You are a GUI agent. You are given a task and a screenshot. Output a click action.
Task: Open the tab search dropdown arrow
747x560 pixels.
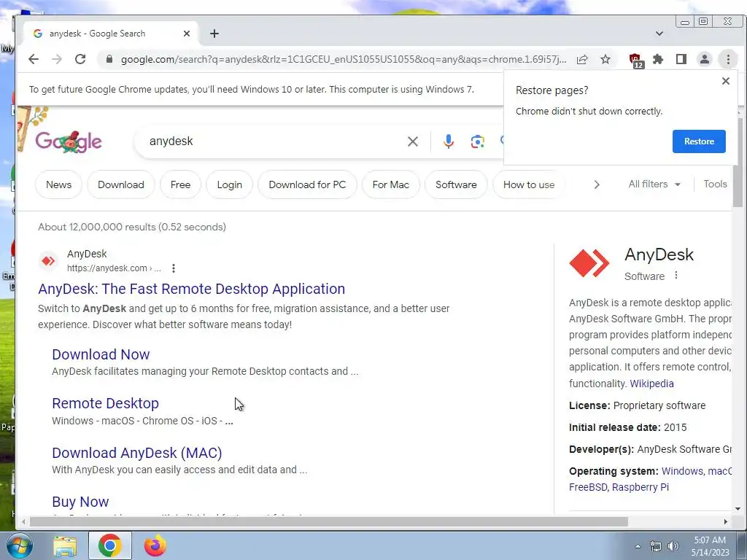coord(659,34)
